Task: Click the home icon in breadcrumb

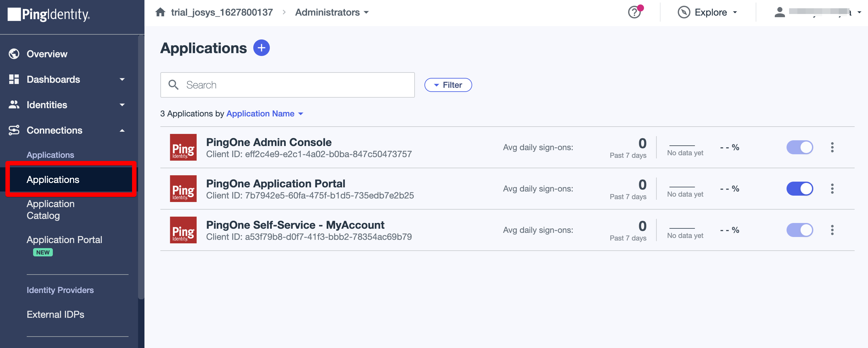Action: point(160,12)
